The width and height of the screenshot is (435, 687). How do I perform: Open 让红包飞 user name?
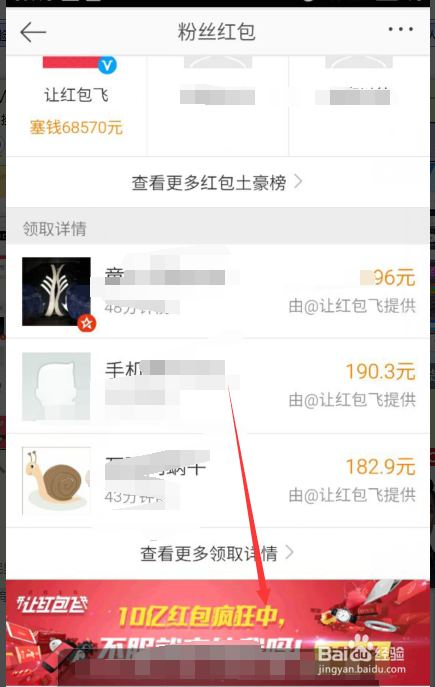tap(76, 95)
